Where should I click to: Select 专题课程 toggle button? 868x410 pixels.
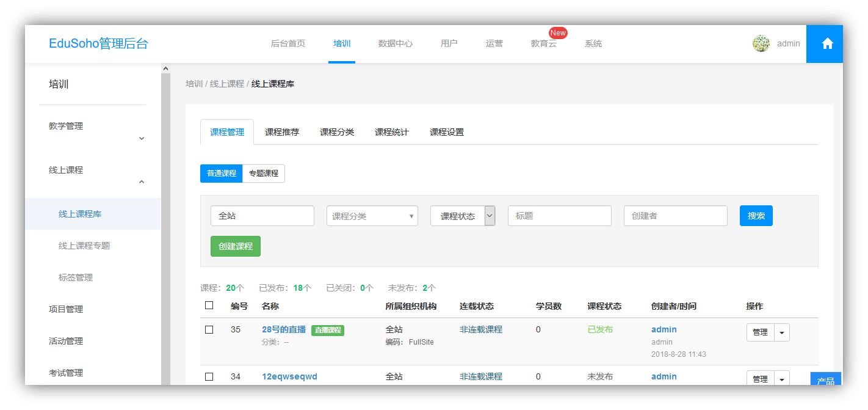click(x=263, y=174)
